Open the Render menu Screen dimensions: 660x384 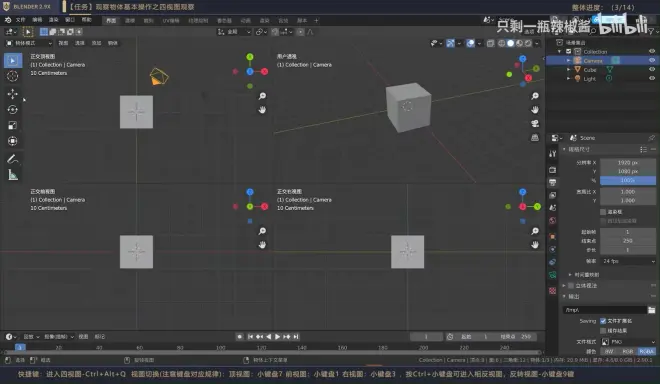click(x=53, y=20)
